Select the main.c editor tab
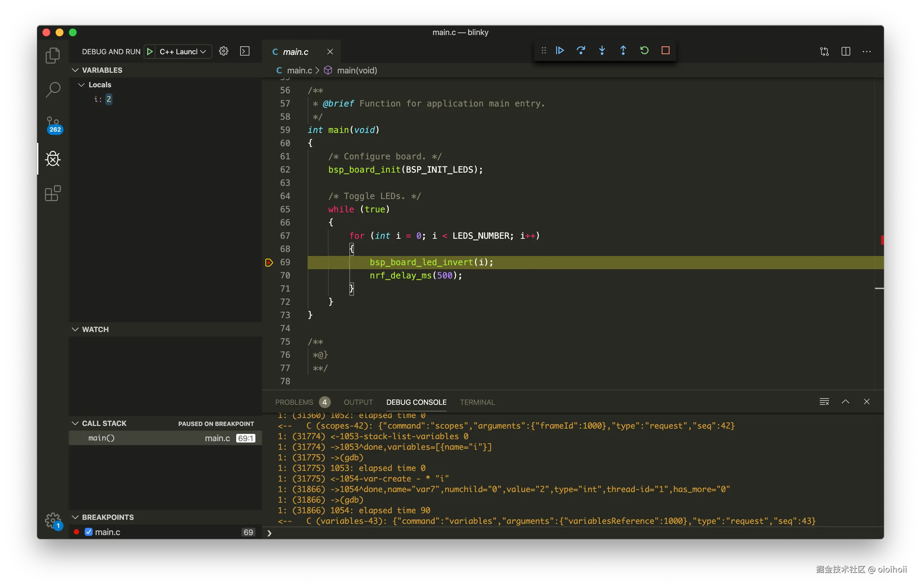 (x=295, y=52)
